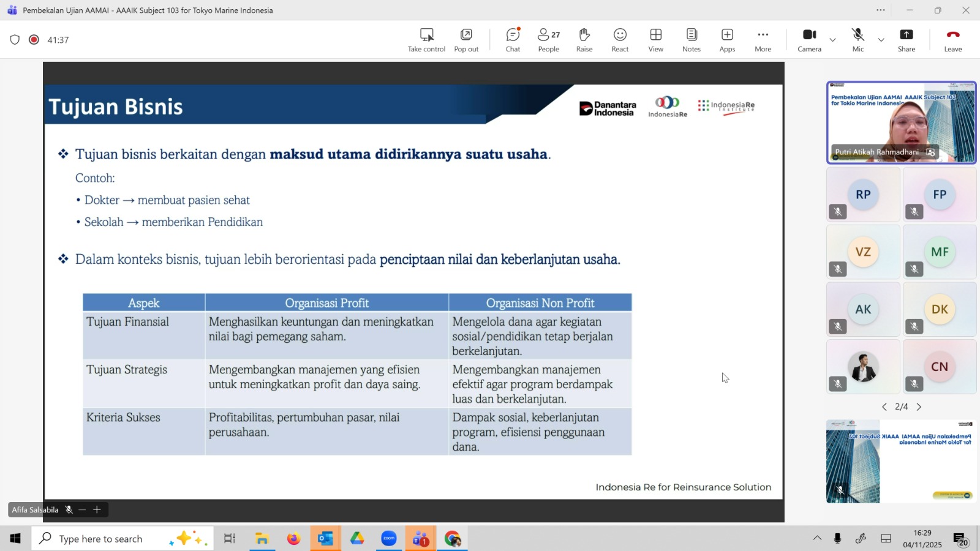Viewport: 980px width, 551px height.
Task: Expand the Mic options dropdown arrow
Action: click(881, 40)
